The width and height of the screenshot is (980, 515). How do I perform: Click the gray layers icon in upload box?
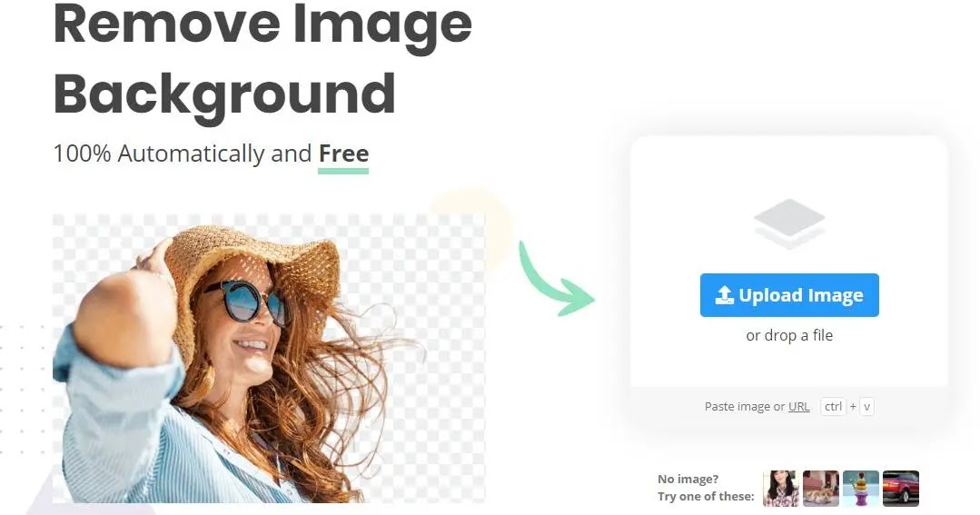click(788, 223)
